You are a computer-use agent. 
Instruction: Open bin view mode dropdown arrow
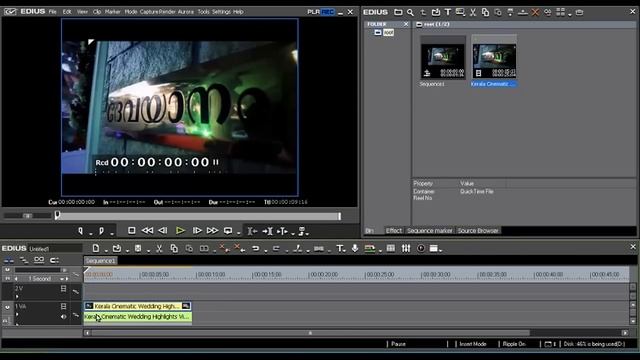pyautogui.click(x=570, y=14)
